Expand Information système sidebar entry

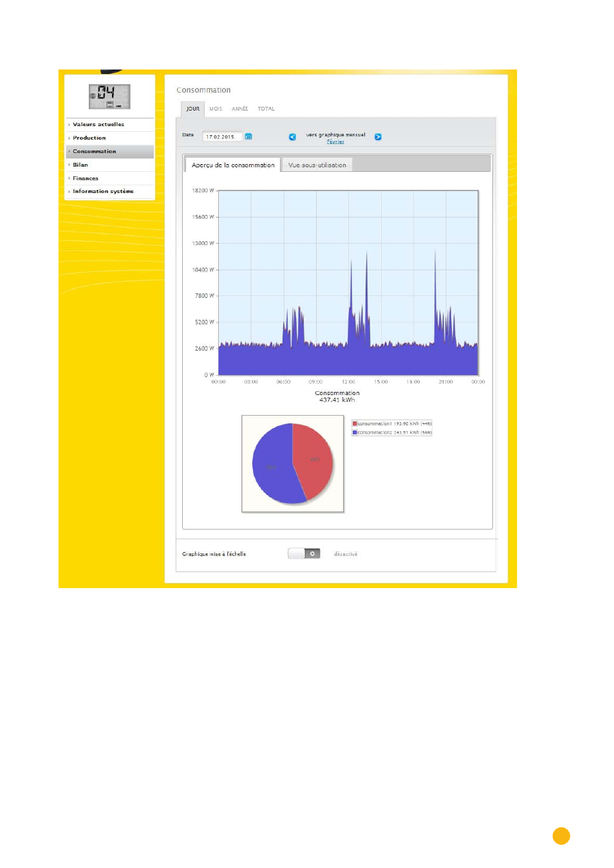tap(109, 192)
